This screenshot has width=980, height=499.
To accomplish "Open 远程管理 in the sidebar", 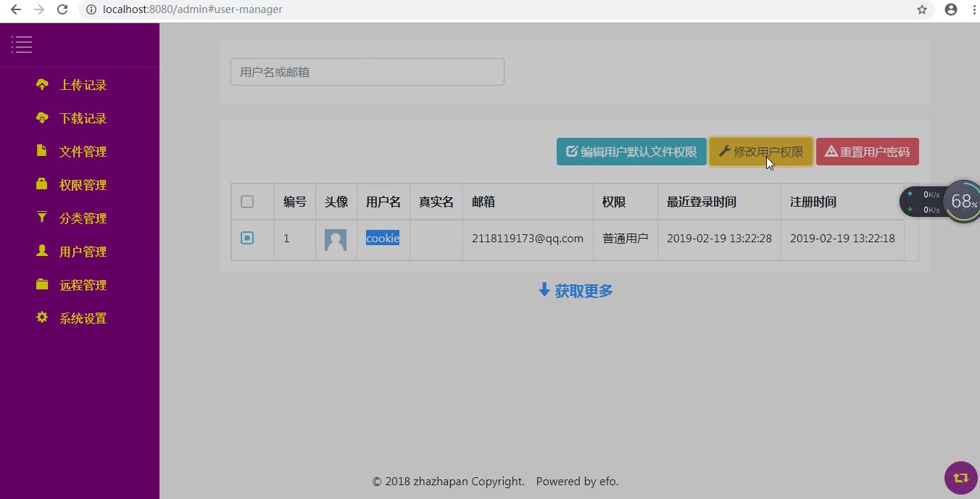I will point(83,285).
